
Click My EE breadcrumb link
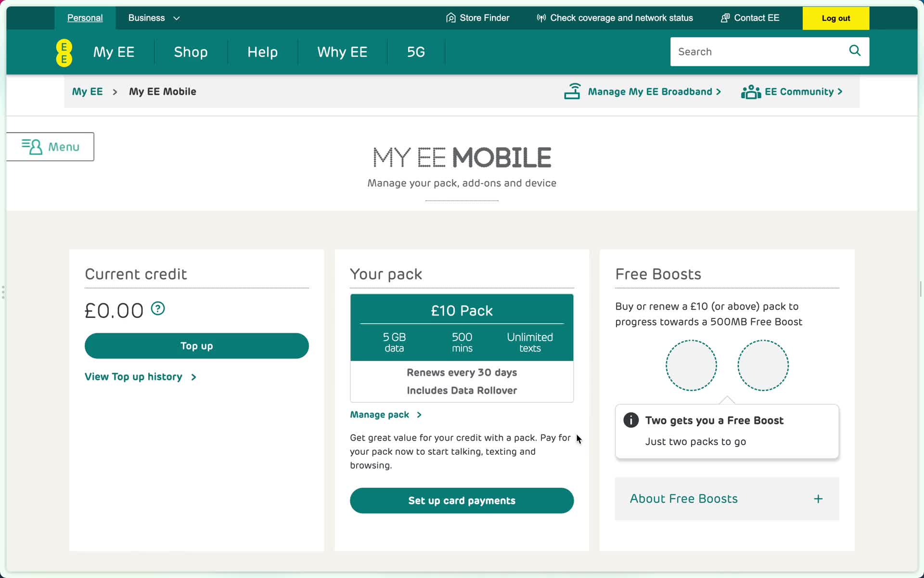click(87, 92)
